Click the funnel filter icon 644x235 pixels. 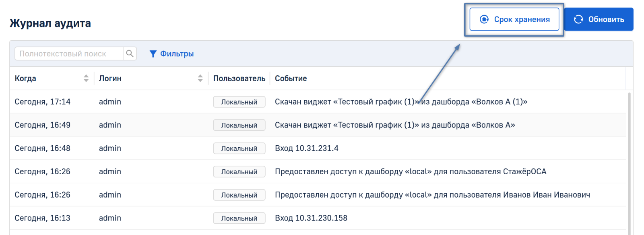[153, 54]
